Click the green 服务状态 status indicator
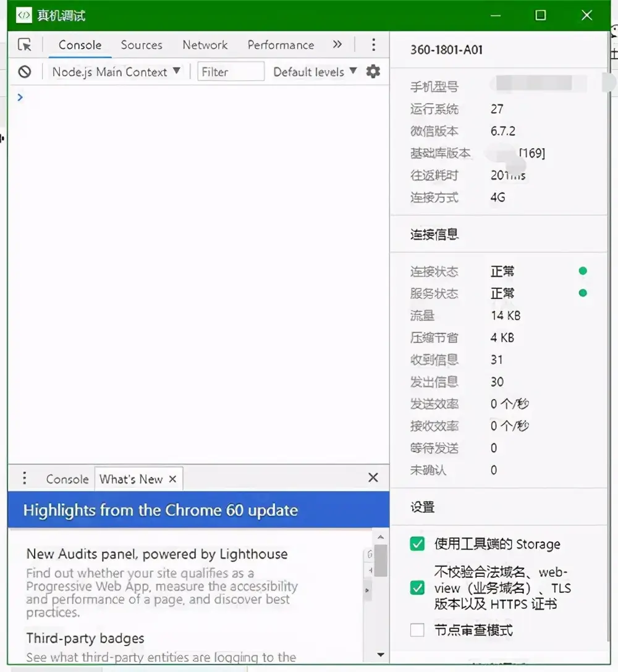Viewport: 618px width, 672px height. point(582,293)
